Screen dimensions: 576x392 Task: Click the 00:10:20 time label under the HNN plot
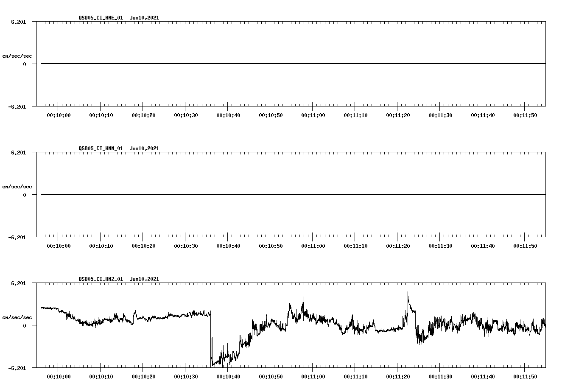[143, 246]
